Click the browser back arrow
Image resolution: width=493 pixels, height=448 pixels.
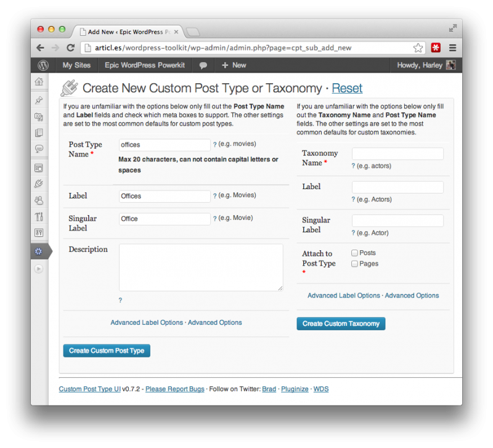pos(40,48)
